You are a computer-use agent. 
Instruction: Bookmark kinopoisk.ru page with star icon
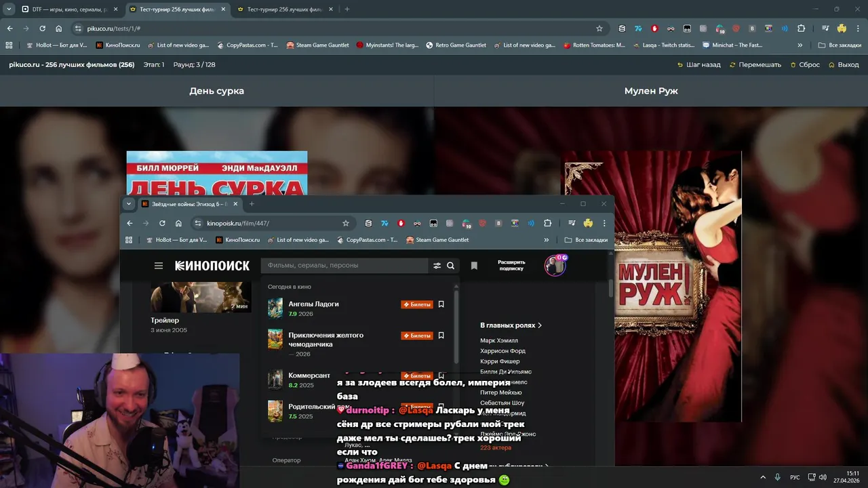point(346,223)
